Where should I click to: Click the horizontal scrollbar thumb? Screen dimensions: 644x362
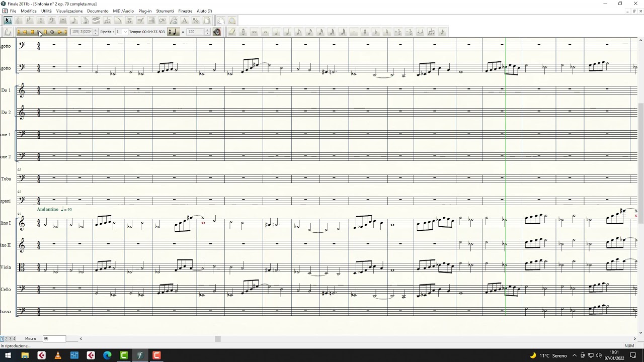tap(218, 339)
